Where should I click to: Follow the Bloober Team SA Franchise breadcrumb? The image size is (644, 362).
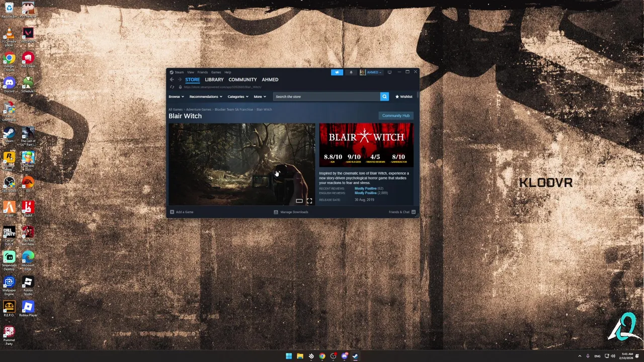tap(234, 109)
